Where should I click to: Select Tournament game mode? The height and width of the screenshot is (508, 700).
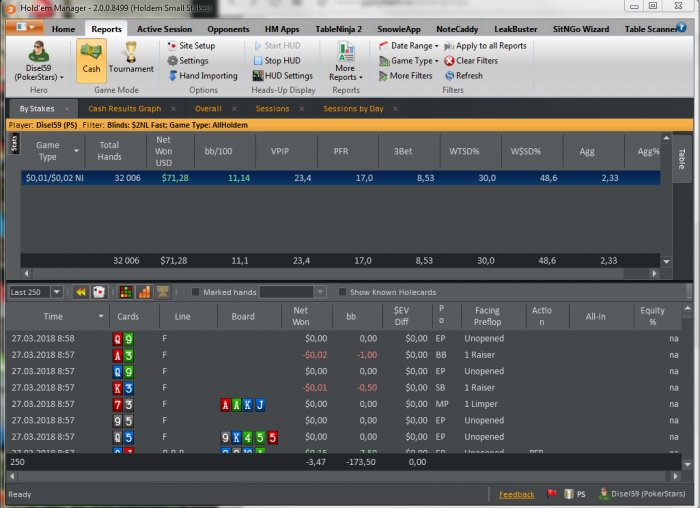pos(131,58)
